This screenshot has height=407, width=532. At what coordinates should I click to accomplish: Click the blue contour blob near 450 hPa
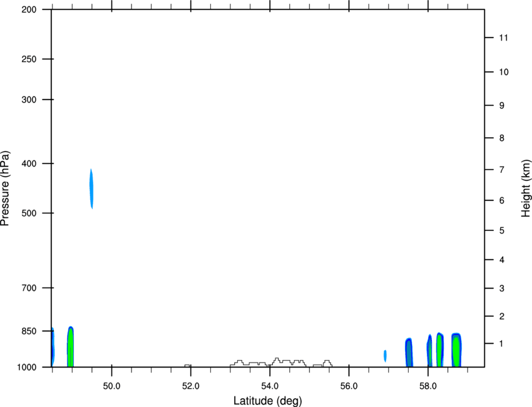click(x=91, y=188)
